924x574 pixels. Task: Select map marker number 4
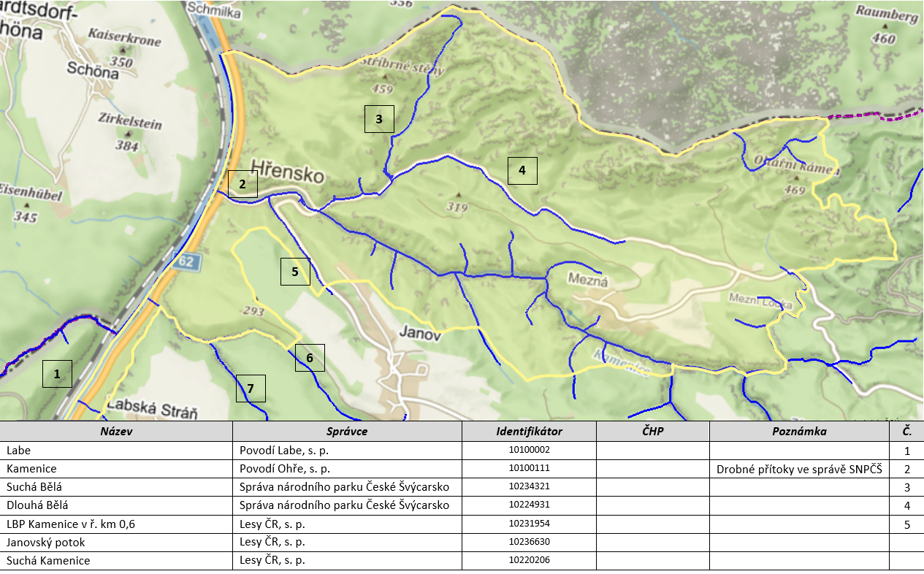[x=522, y=170]
